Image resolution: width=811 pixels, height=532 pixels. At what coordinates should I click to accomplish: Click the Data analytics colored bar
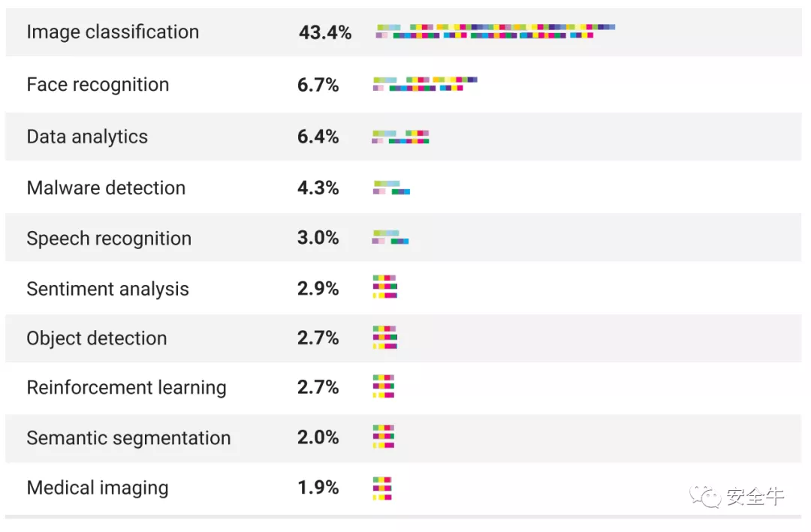[400, 137]
